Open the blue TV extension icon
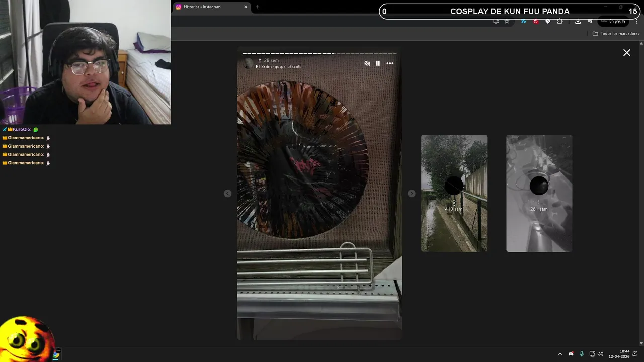The height and width of the screenshot is (362, 644). [523, 21]
